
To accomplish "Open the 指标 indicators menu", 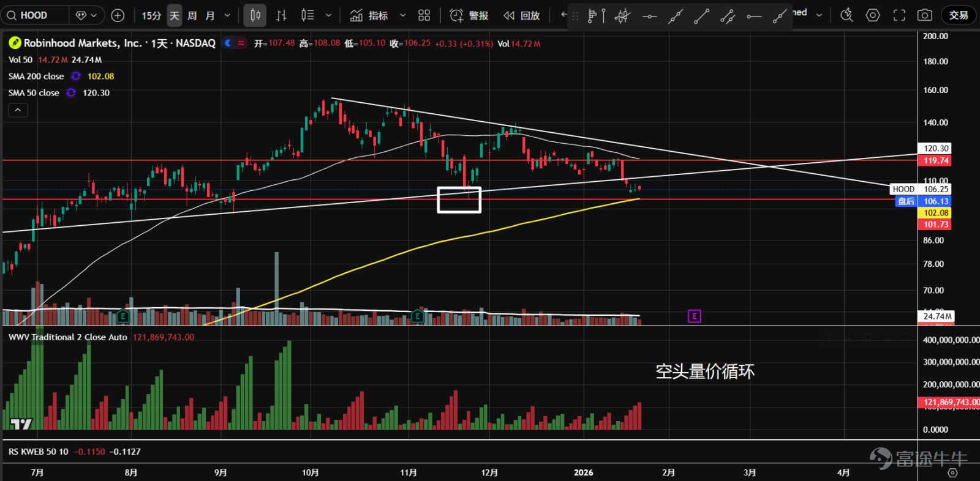I will coord(369,15).
